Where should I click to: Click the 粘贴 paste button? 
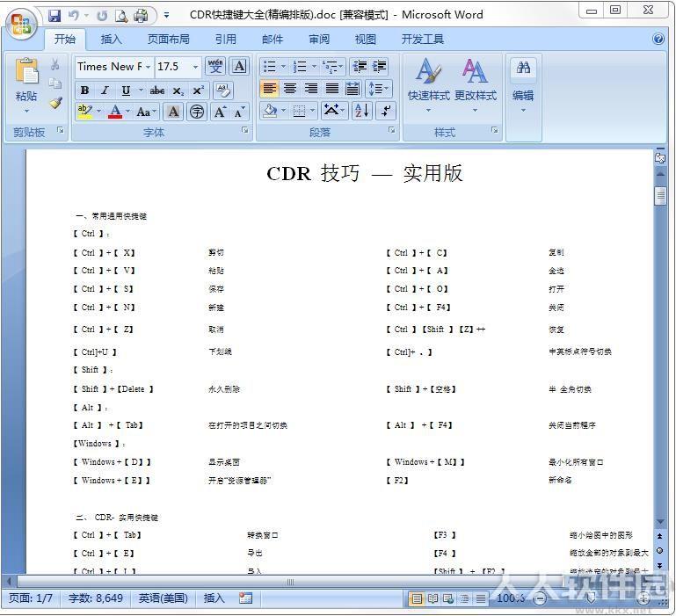click(x=26, y=85)
